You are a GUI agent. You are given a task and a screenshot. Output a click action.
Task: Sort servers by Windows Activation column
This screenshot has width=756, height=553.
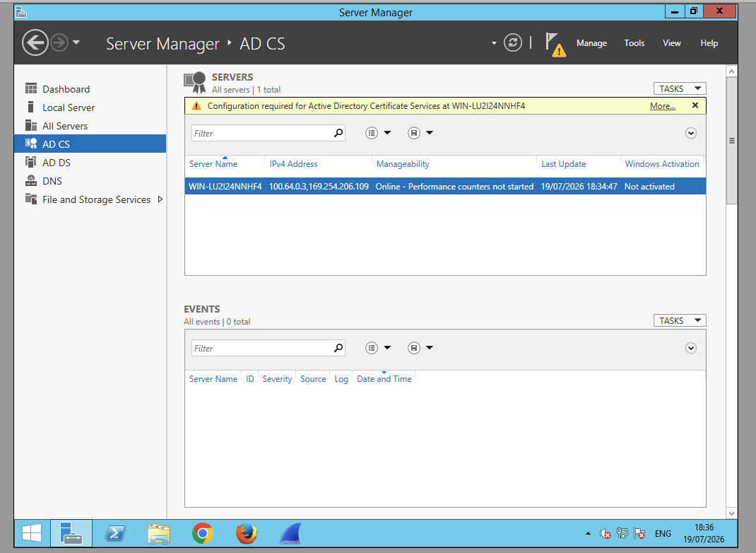[662, 164]
